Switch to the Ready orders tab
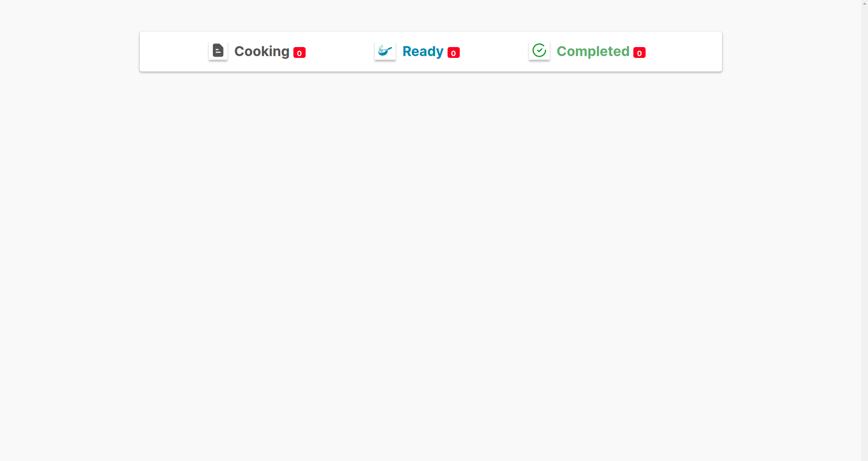This screenshot has height=461, width=868. click(x=417, y=51)
